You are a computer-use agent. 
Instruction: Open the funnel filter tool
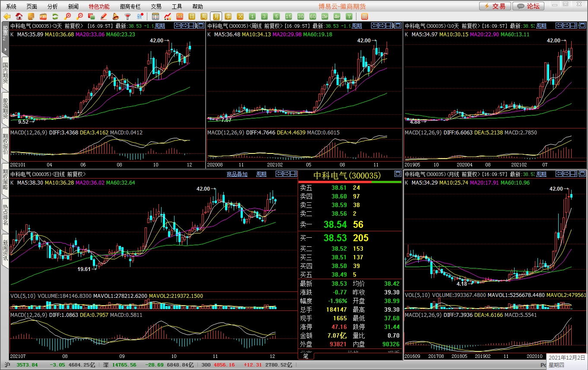(x=127, y=16)
